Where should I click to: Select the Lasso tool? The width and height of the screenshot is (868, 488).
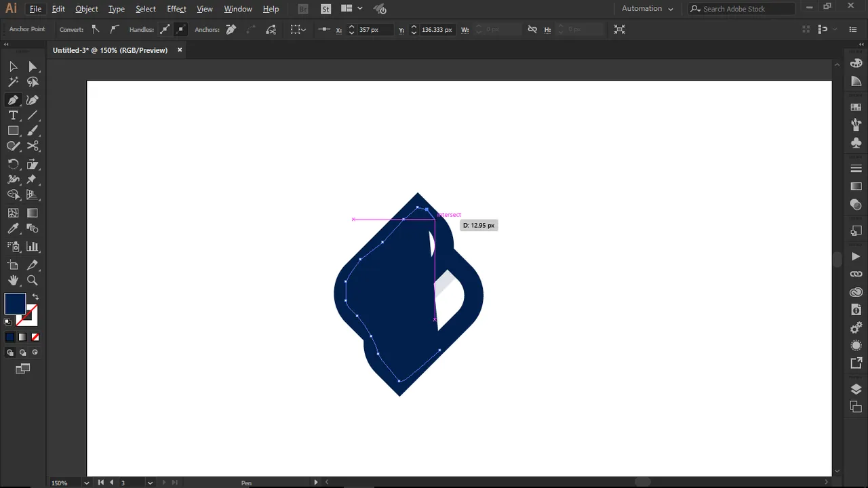33,82
